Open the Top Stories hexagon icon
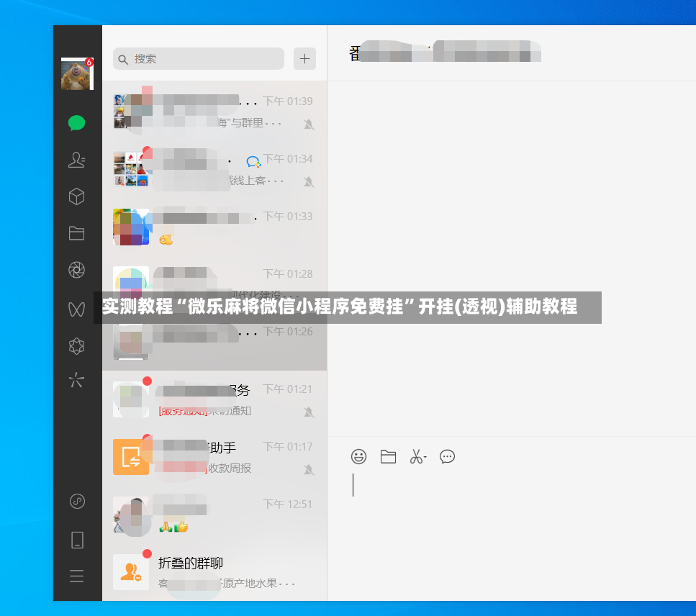Screen dimensions: 696x616 tap(77, 346)
